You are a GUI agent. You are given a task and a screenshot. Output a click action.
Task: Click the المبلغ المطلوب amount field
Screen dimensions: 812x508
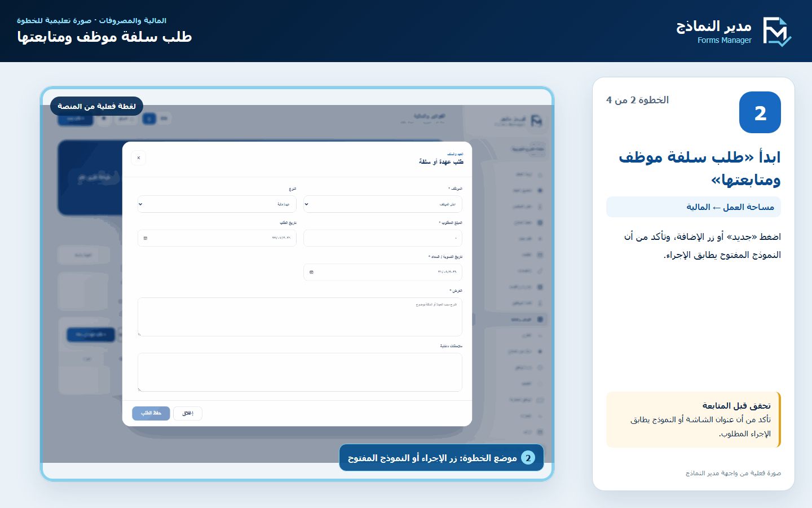[x=383, y=238]
